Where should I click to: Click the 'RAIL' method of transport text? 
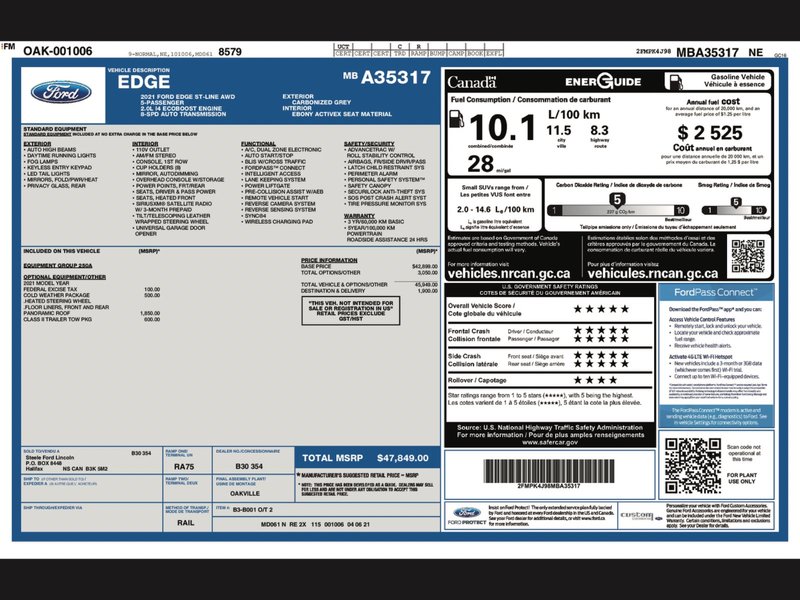click(186, 523)
